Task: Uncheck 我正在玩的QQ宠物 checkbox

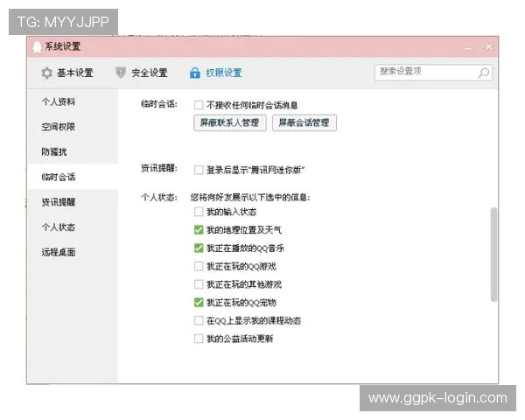Action: pyautogui.click(x=199, y=303)
